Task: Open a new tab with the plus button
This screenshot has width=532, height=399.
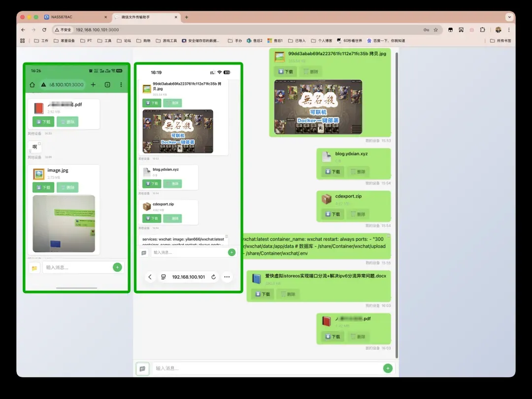Action: coord(186,17)
